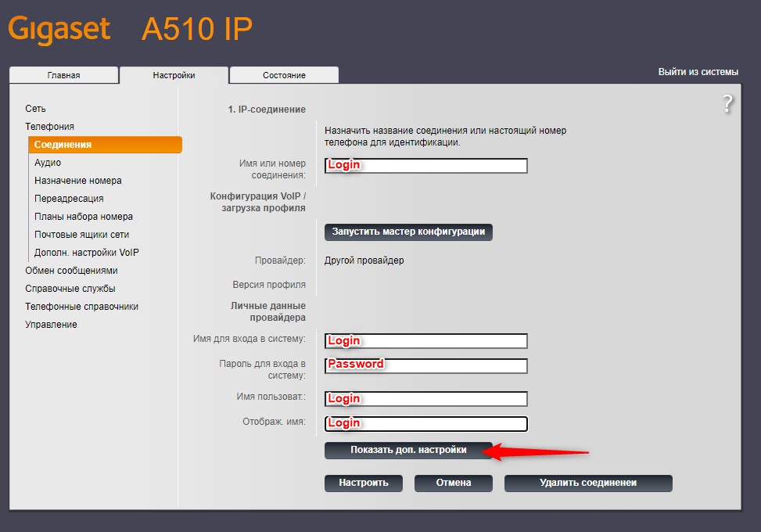Open Дополн. настройки VoIP
The width and height of the screenshot is (761, 532).
[x=86, y=253]
